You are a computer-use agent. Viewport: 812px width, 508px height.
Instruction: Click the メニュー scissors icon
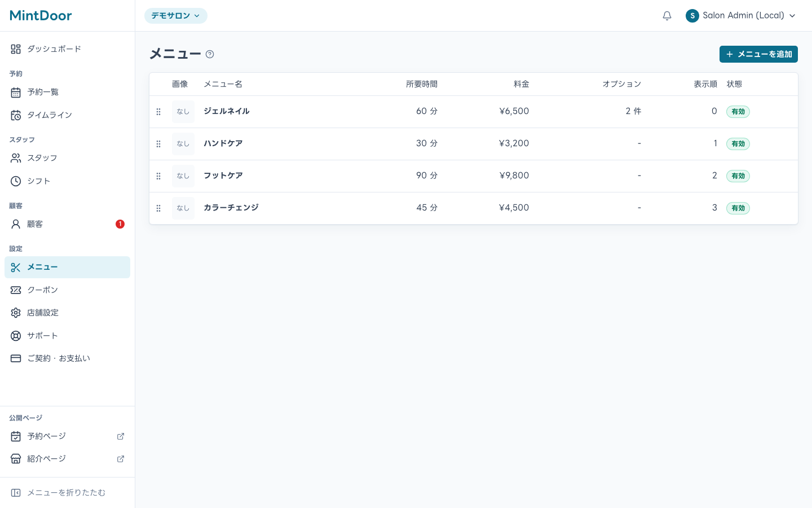[x=16, y=268]
